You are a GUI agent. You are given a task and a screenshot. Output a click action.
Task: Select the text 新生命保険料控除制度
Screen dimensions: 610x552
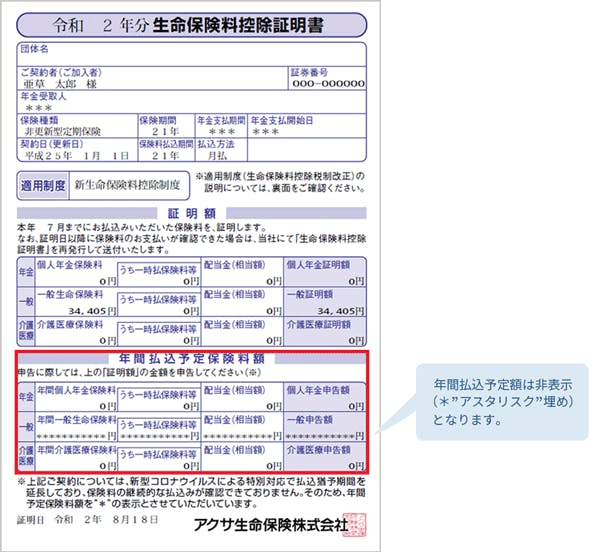127,185
